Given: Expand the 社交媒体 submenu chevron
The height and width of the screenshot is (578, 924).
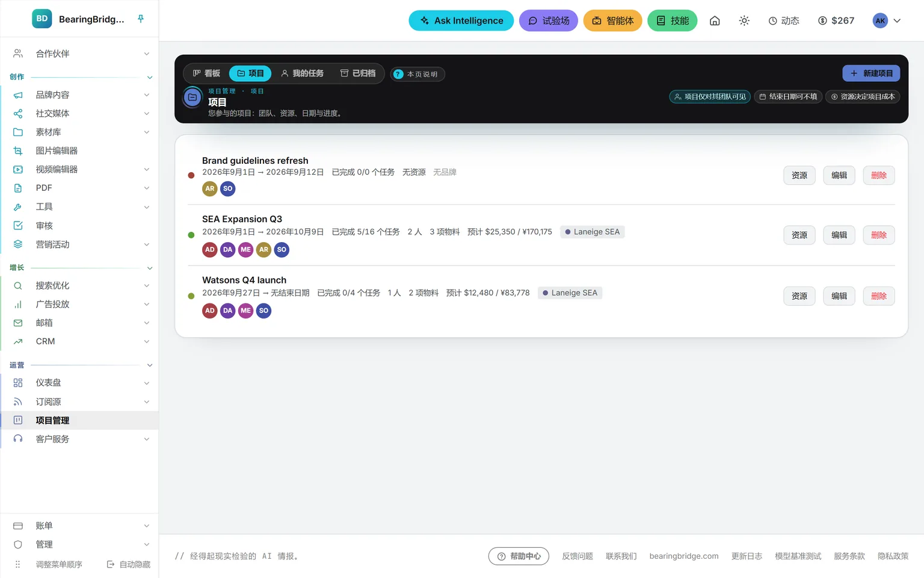Looking at the screenshot, I should (147, 113).
